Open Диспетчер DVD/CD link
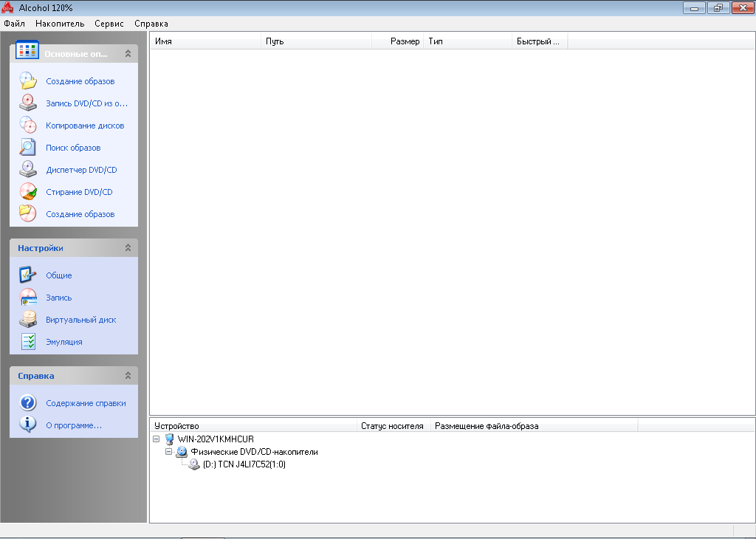756x539 pixels. [x=81, y=170]
